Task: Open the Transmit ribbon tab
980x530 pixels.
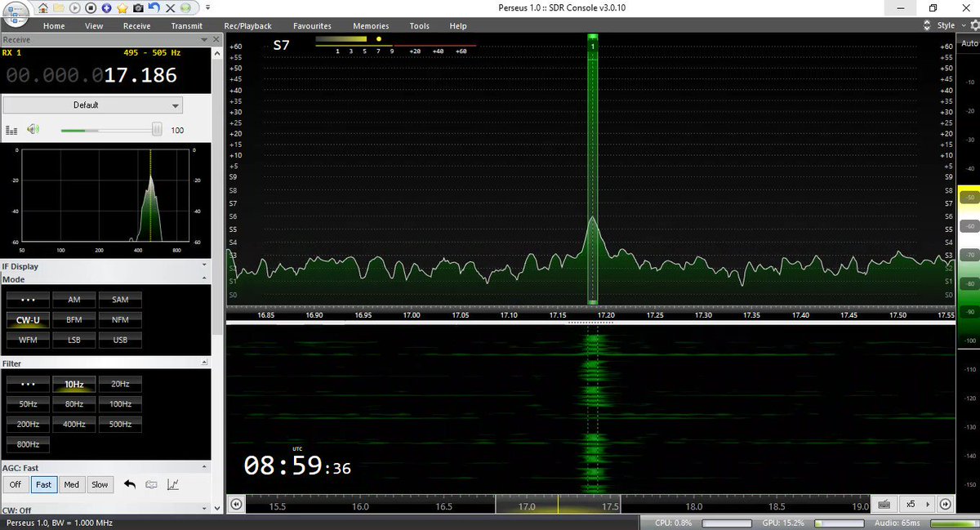Action: 187,26
